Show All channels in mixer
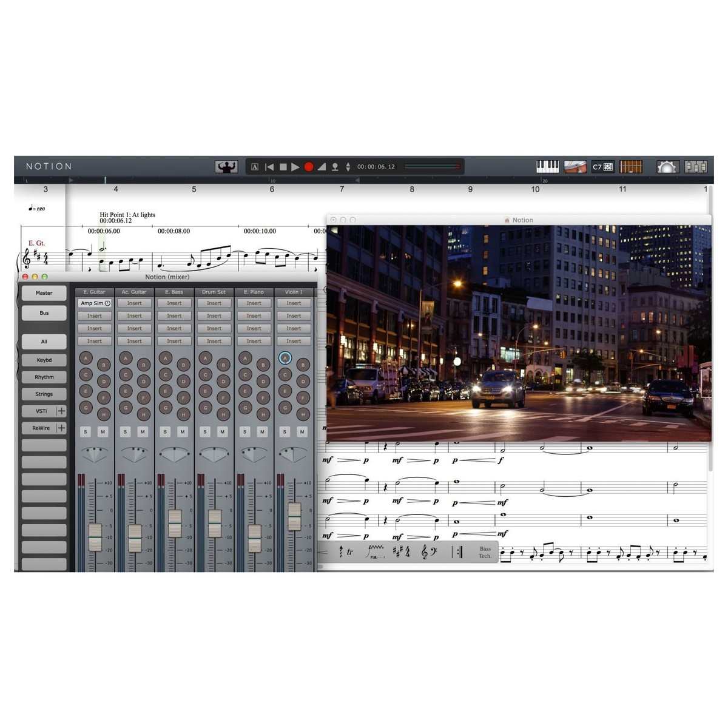The image size is (728, 728). pos(44,342)
